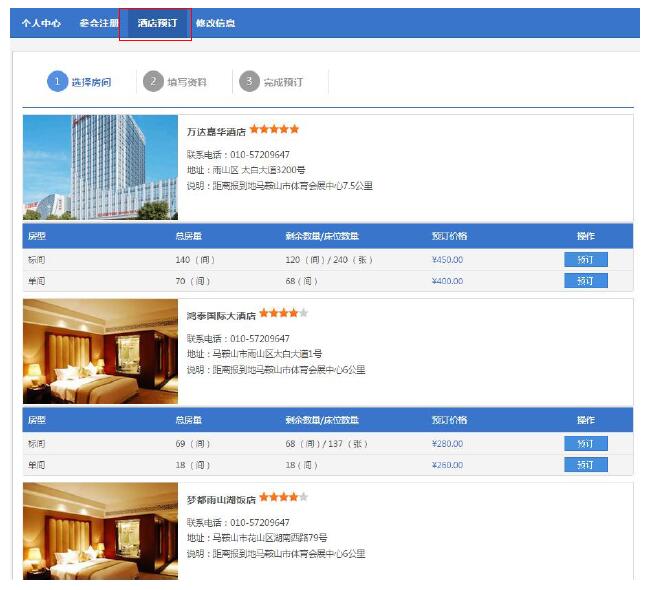Book the 标间 at 万达嘉华酒店 for ¥450
Viewport: 650px width, 590px height.
[x=585, y=260]
